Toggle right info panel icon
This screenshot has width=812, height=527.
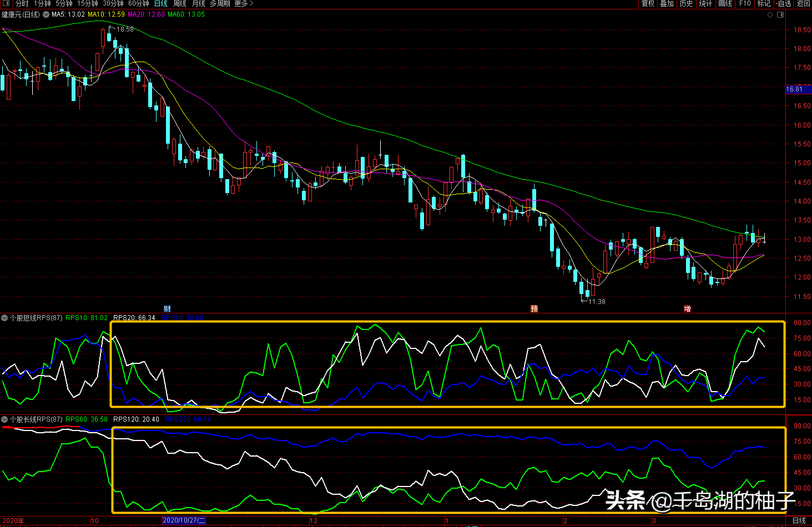point(780,15)
